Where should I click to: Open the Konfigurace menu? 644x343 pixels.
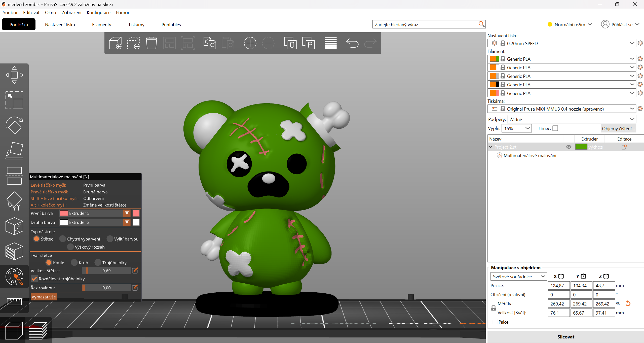point(98,12)
